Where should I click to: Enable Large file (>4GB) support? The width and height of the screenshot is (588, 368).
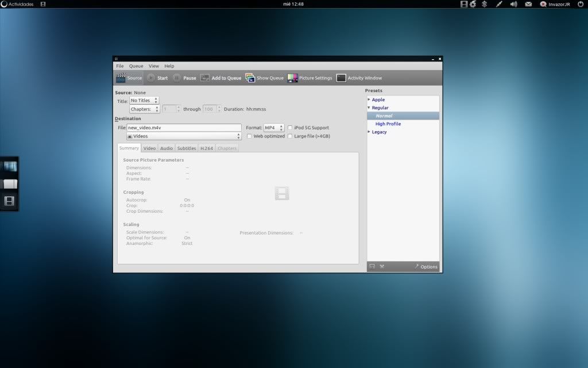pyautogui.click(x=290, y=136)
